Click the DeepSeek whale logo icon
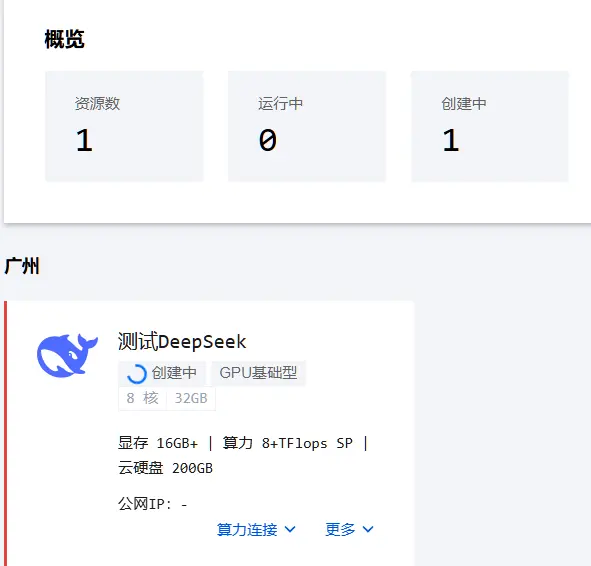 pos(67,355)
